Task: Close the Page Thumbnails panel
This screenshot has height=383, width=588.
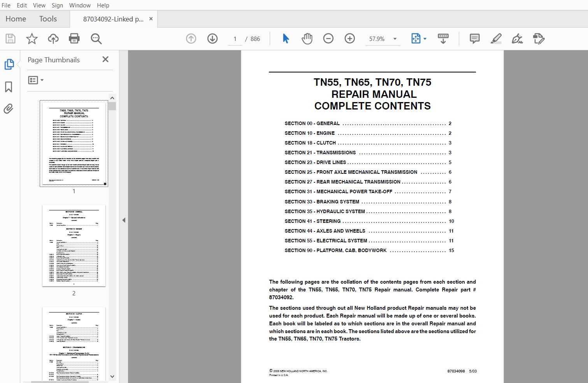Action: point(105,59)
